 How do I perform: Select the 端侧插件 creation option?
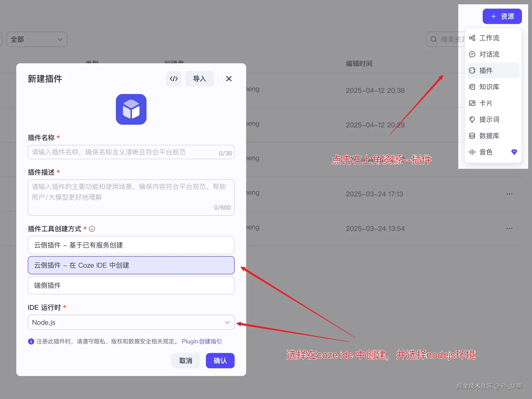131,285
